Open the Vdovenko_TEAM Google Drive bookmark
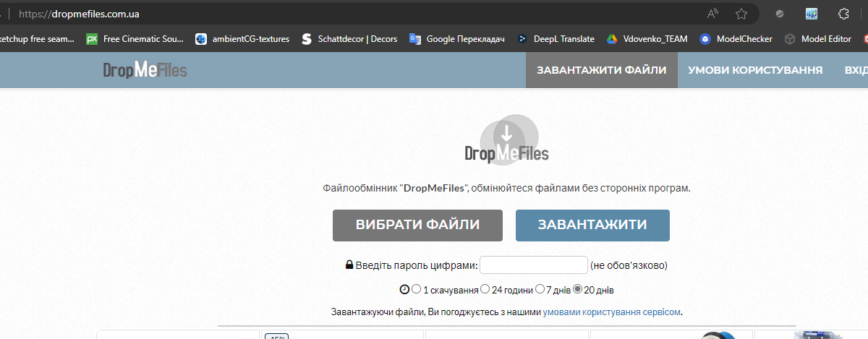This screenshot has height=339, width=868. tap(647, 39)
